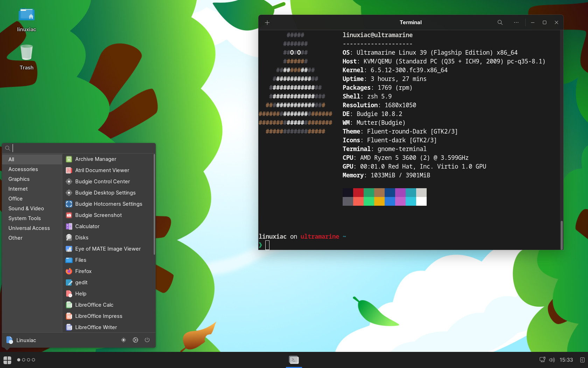The image size is (588, 368).
Task: Click the Linuxiac user button in menu
Action: pyautogui.click(x=21, y=340)
